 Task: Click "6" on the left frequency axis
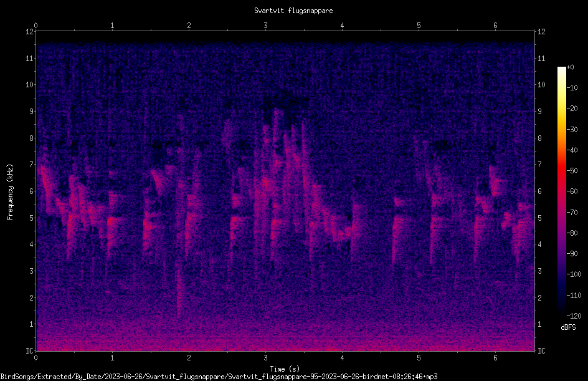(31, 191)
